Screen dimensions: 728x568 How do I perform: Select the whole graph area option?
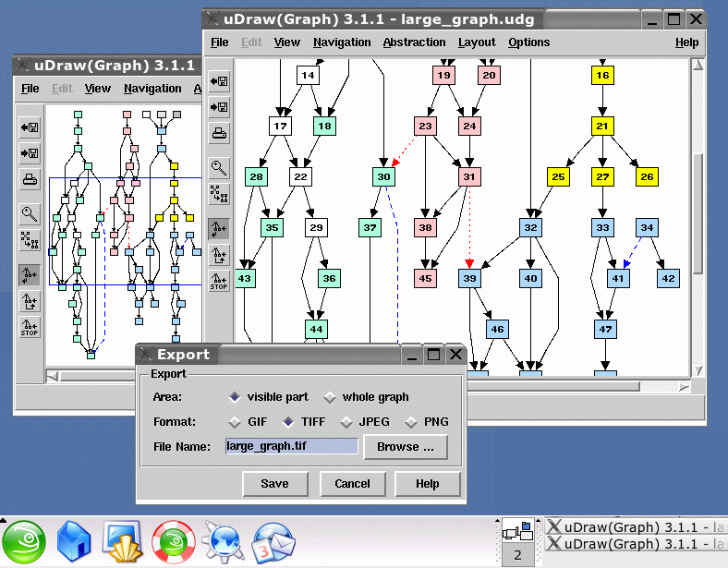[x=367, y=397]
